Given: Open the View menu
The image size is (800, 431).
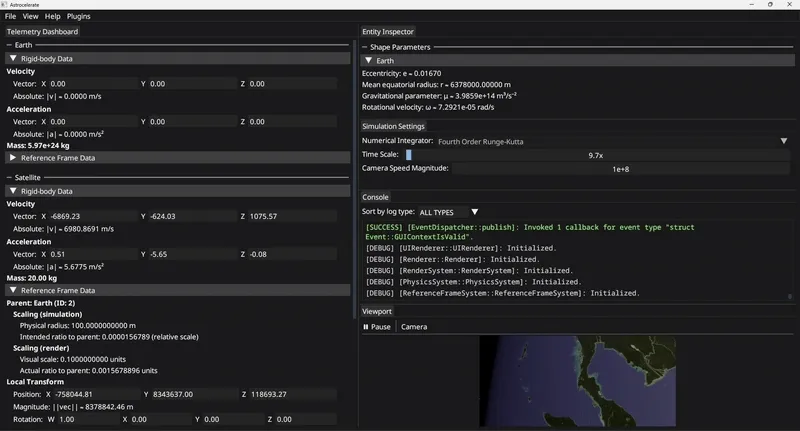Looking at the screenshot, I should point(30,16).
